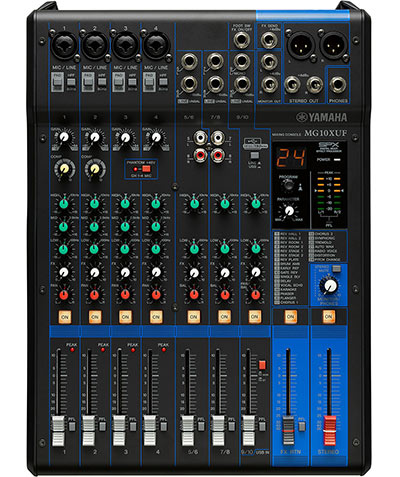
Task: Select the PHONES output jack
Action: 338,84
